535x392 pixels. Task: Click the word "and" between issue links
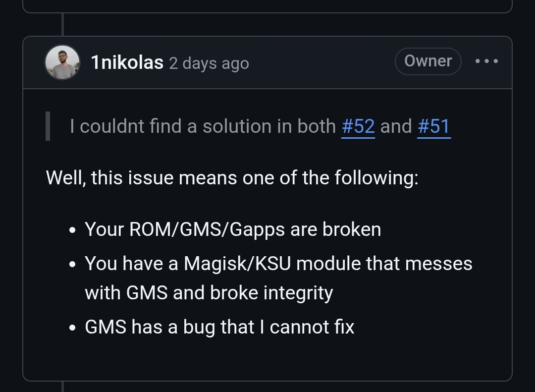[x=396, y=126]
